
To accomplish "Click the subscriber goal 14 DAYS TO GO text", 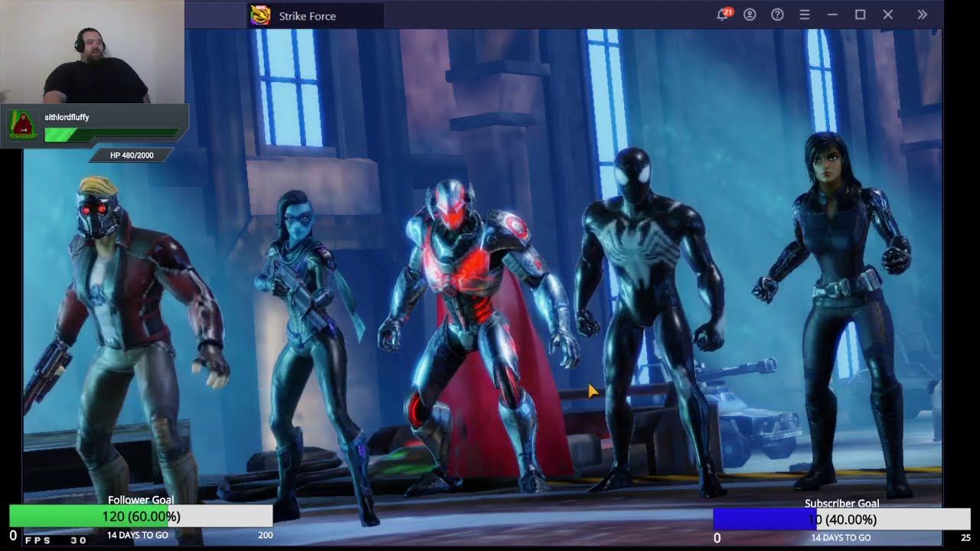I will point(841,538).
